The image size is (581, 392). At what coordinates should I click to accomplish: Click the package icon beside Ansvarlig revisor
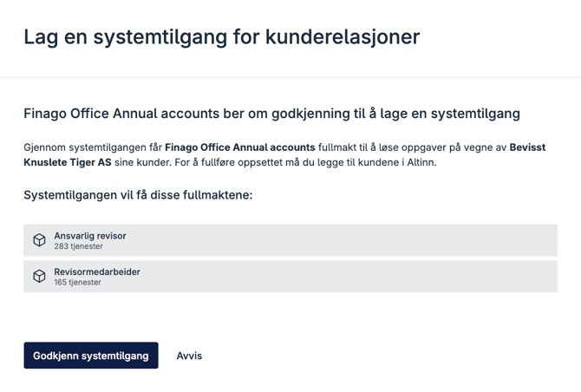point(39,240)
